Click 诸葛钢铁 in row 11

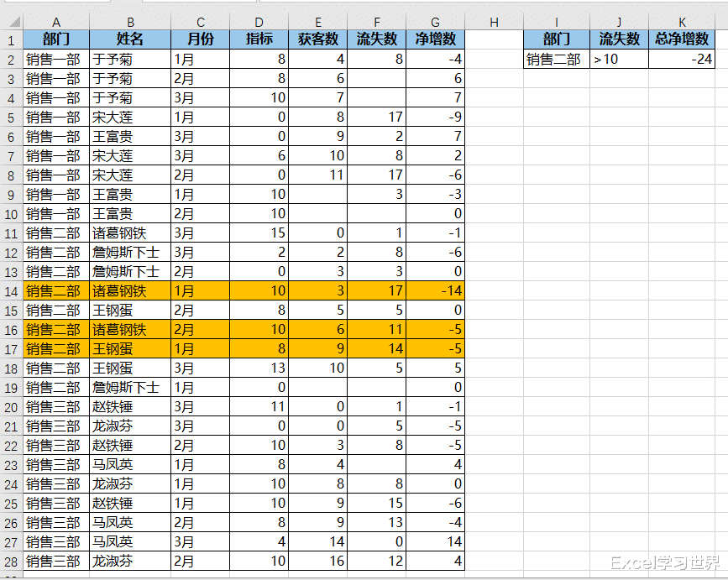tap(130, 233)
